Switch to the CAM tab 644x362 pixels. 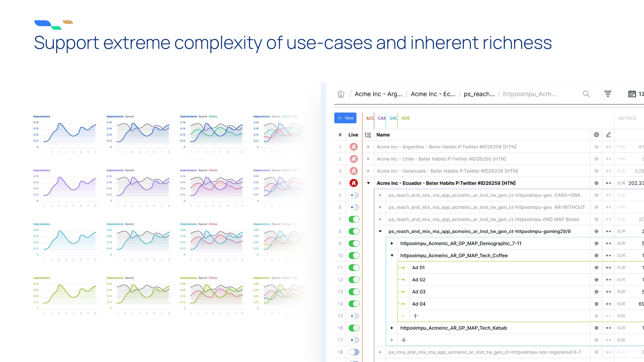pos(382,118)
